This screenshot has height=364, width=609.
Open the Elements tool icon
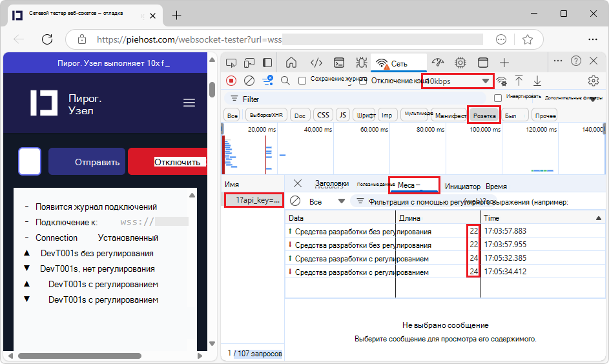(x=316, y=63)
